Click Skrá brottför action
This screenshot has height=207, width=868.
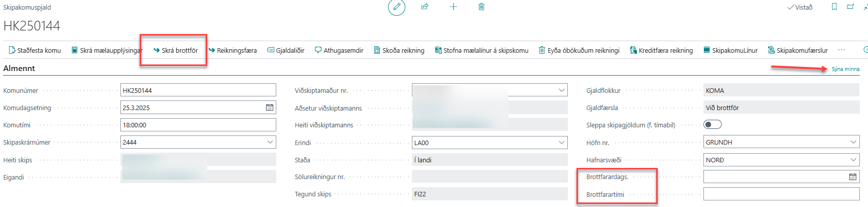(x=175, y=50)
